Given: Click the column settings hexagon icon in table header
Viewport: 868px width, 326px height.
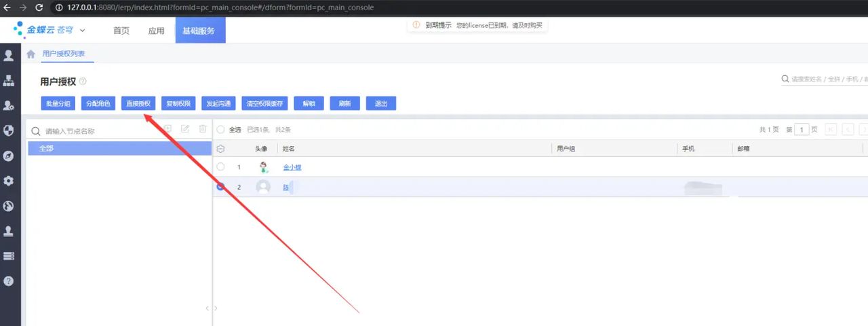Looking at the screenshot, I should click(220, 149).
